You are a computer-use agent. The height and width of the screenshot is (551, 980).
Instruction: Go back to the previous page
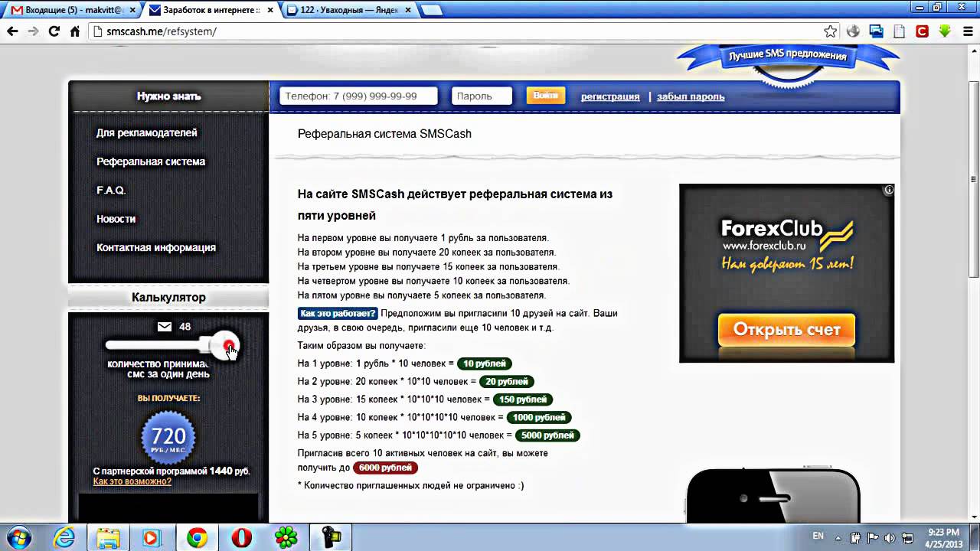pos(12,31)
